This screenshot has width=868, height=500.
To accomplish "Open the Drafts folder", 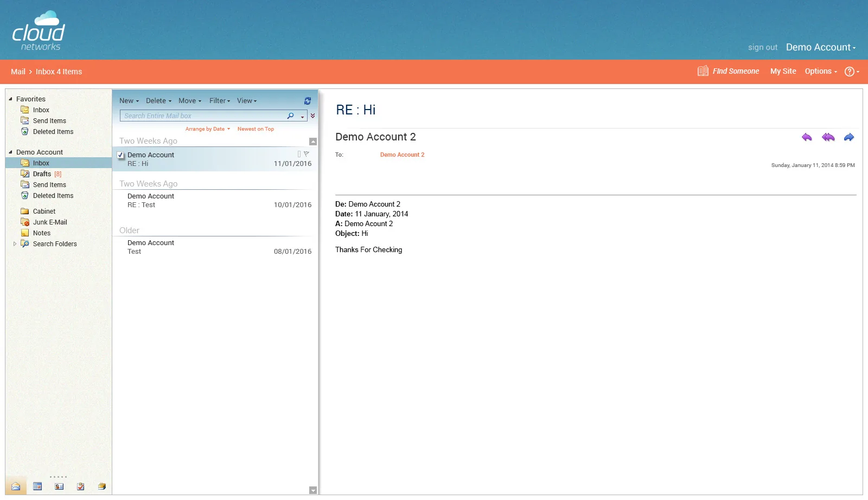I will [x=42, y=174].
